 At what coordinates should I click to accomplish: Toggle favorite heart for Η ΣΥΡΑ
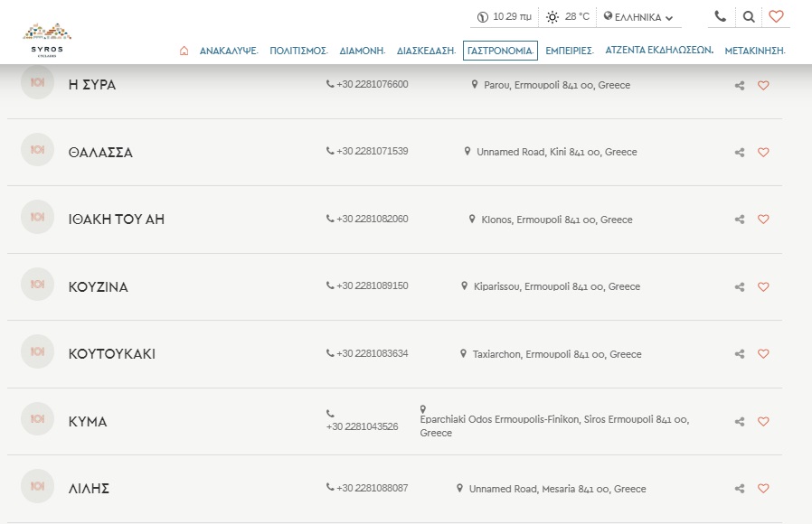[763, 86]
